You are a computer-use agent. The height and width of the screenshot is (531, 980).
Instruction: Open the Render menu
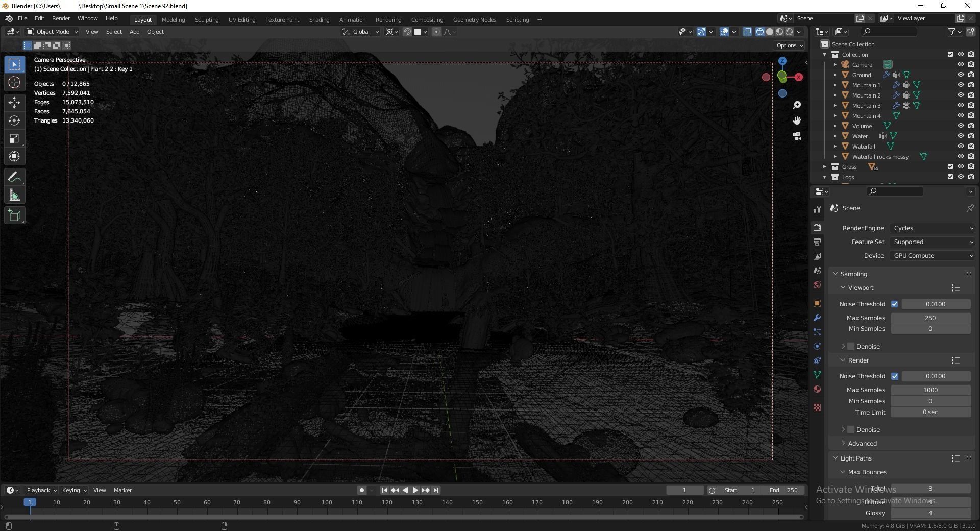[x=61, y=18]
